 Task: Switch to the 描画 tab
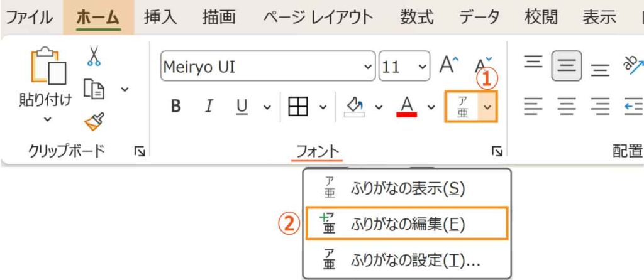(218, 17)
